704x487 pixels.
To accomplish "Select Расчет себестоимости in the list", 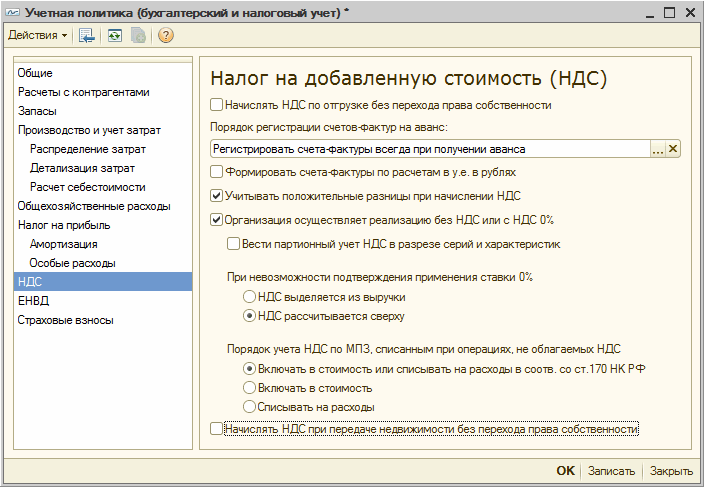I will click(x=88, y=187).
